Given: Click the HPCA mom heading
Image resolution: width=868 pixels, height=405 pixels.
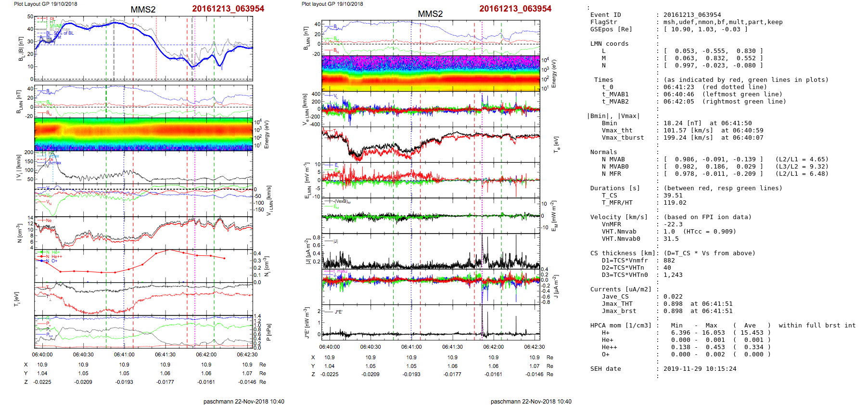Looking at the screenshot, I should coord(621,326).
